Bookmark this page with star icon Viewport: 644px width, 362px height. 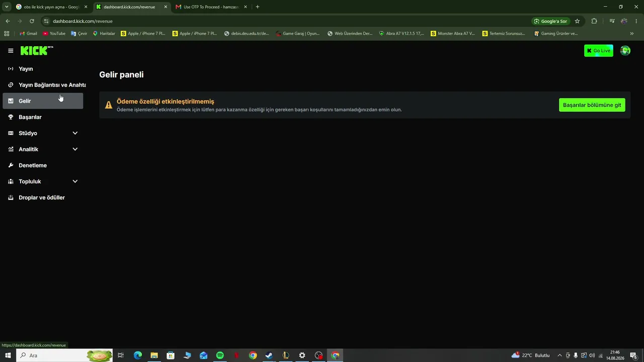point(577,21)
